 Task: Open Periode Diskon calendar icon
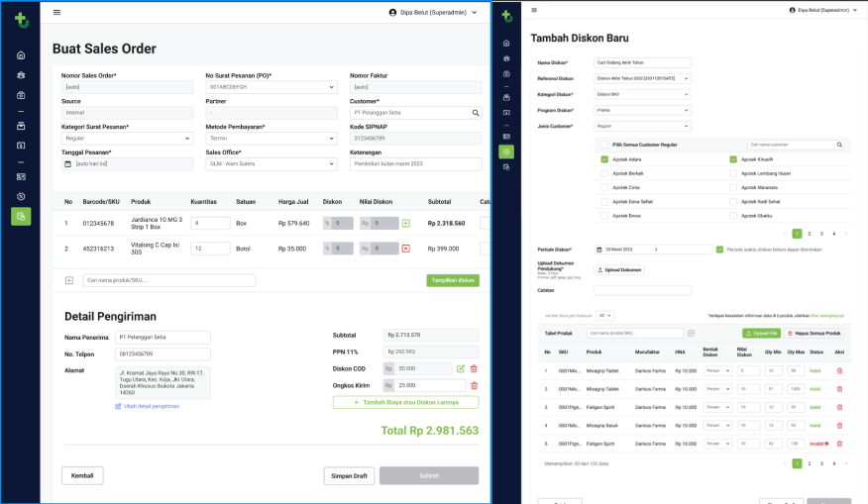click(598, 250)
